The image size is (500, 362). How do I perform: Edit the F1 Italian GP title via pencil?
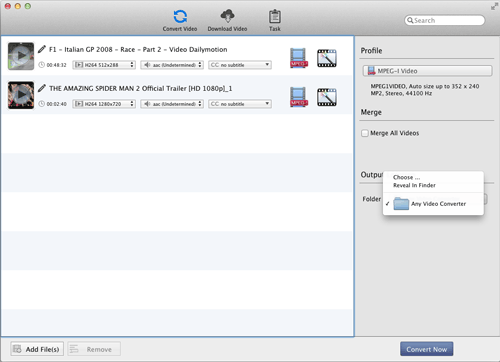[42, 49]
